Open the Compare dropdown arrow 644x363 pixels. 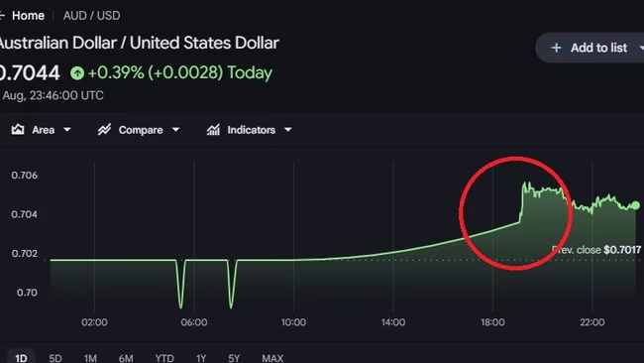coord(175,130)
